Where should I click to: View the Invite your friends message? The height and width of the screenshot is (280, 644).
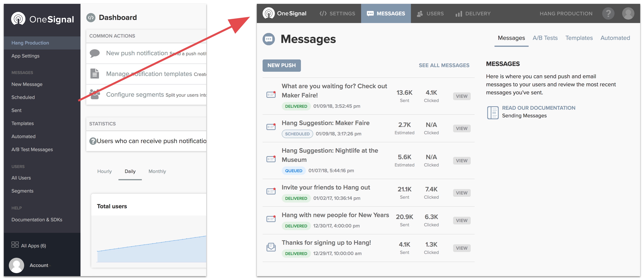(462, 193)
